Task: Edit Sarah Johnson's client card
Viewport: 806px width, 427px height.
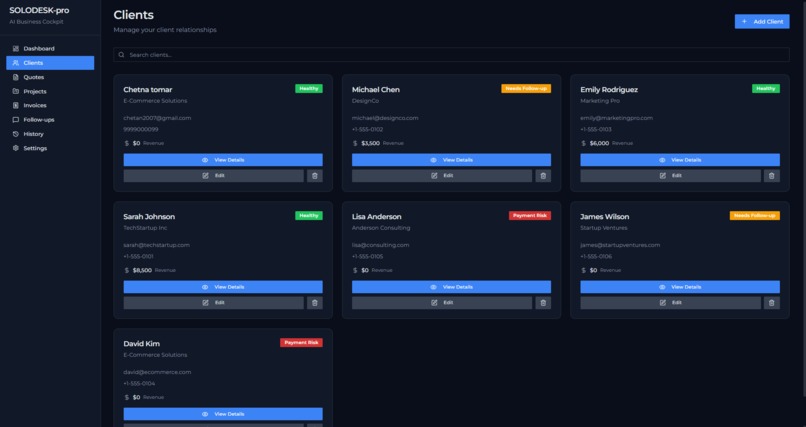Action: coord(213,303)
